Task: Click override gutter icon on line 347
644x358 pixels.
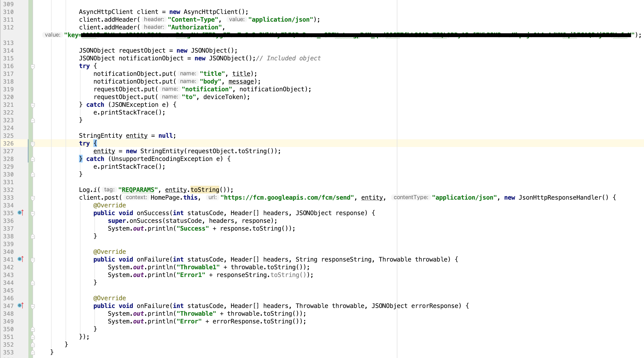Action: click(x=21, y=306)
